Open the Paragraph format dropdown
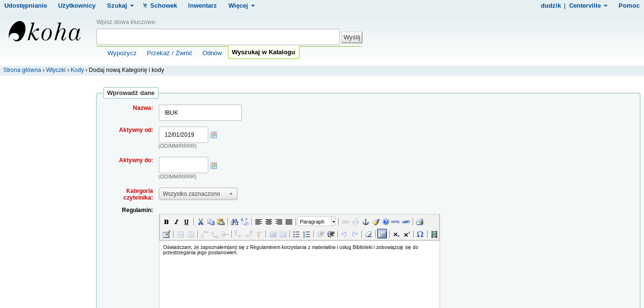644x308 pixels. tap(317, 222)
